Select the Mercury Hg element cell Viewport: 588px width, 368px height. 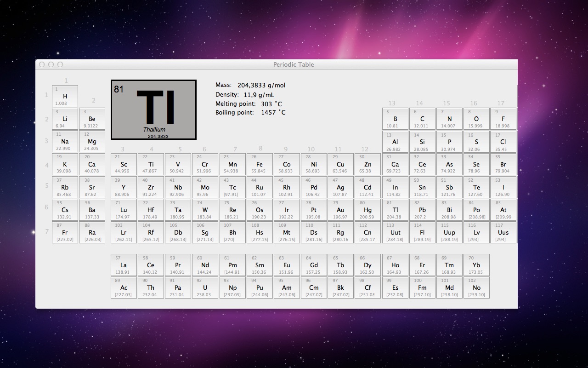pyautogui.click(x=367, y=210)
